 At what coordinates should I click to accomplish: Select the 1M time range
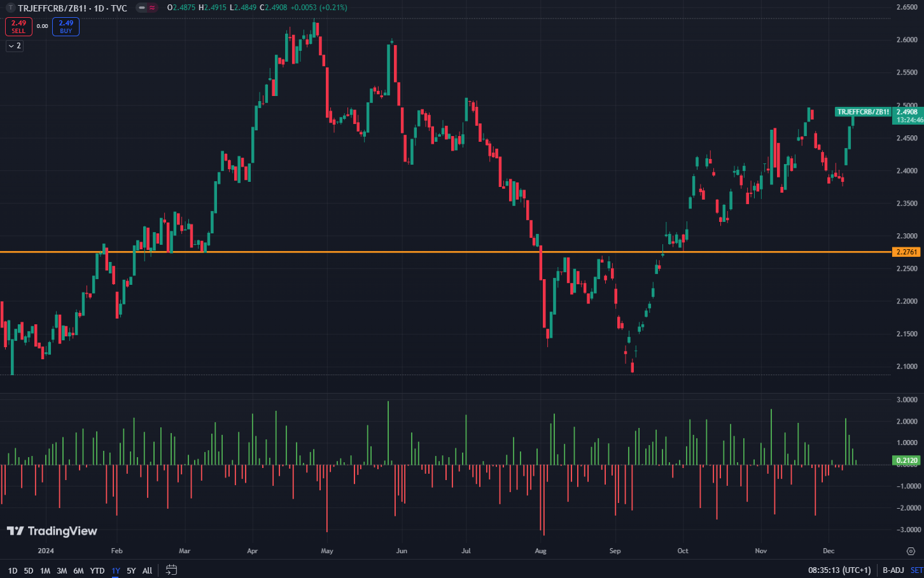[45, 570]
